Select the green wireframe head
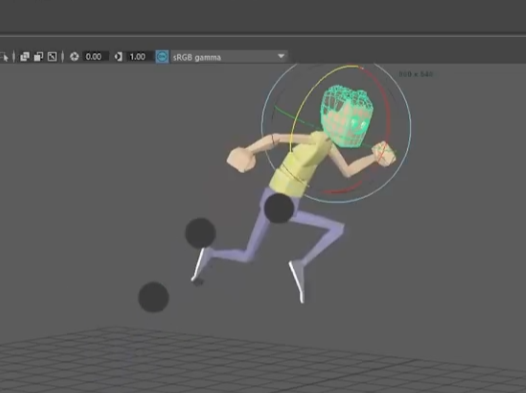The width and height of the screenshot is (526, 393). pyautogui.click(x=346, y=117)
